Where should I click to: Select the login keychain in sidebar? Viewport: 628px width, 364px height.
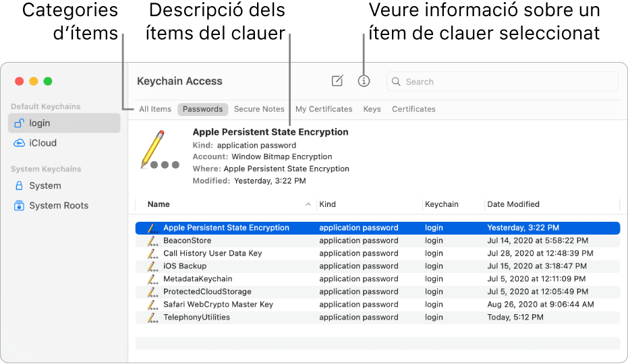(x=64, y=123)
